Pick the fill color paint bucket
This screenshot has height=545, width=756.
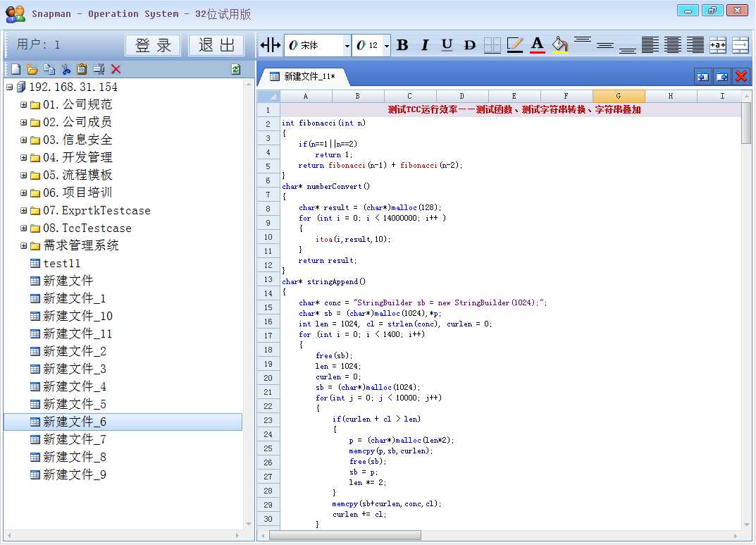[x=559, y=45]
